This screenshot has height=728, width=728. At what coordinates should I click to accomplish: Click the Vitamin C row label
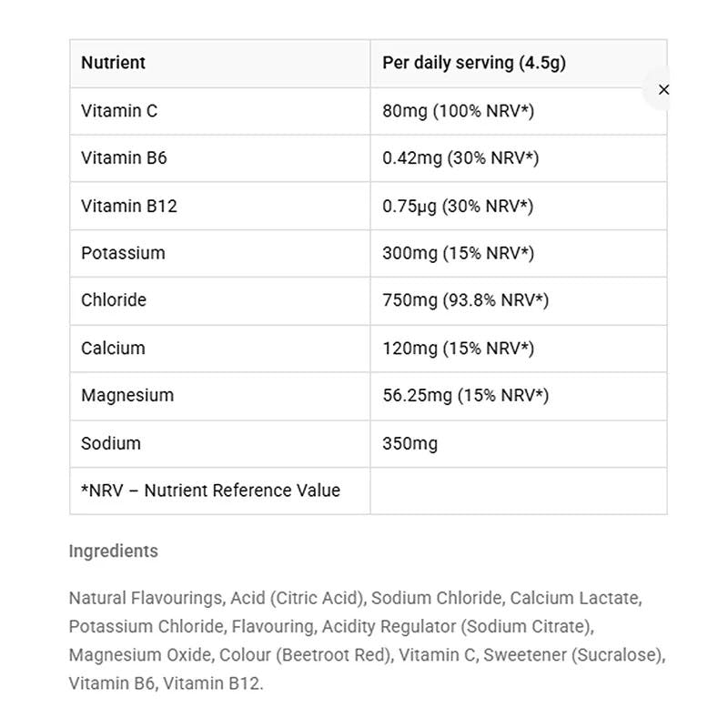point(119,111)
